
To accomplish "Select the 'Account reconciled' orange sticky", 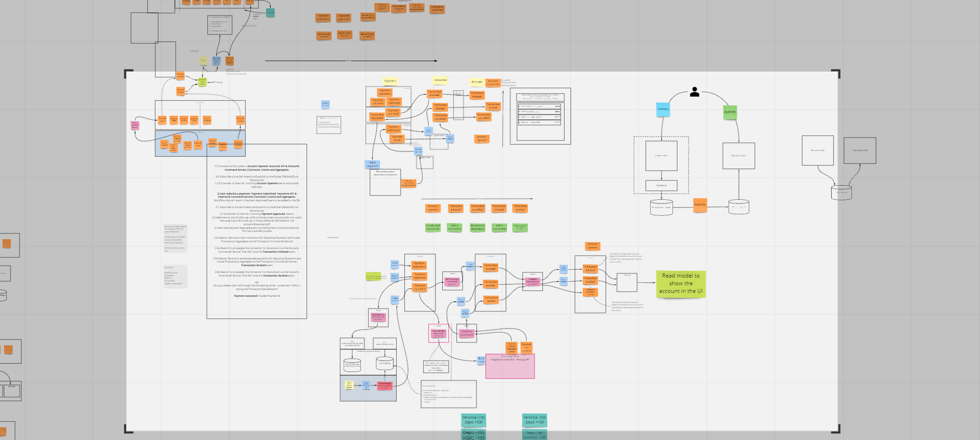I will click(x=493, y=82).
